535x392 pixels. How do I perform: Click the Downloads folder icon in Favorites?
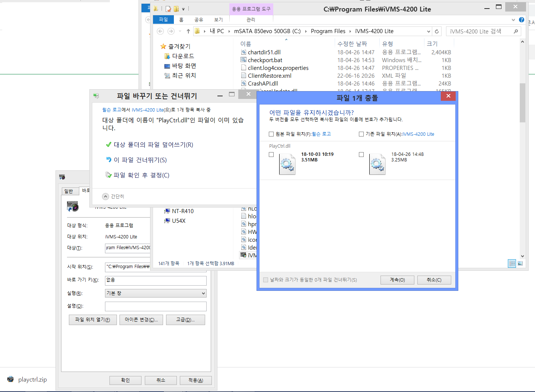[167, 56]
